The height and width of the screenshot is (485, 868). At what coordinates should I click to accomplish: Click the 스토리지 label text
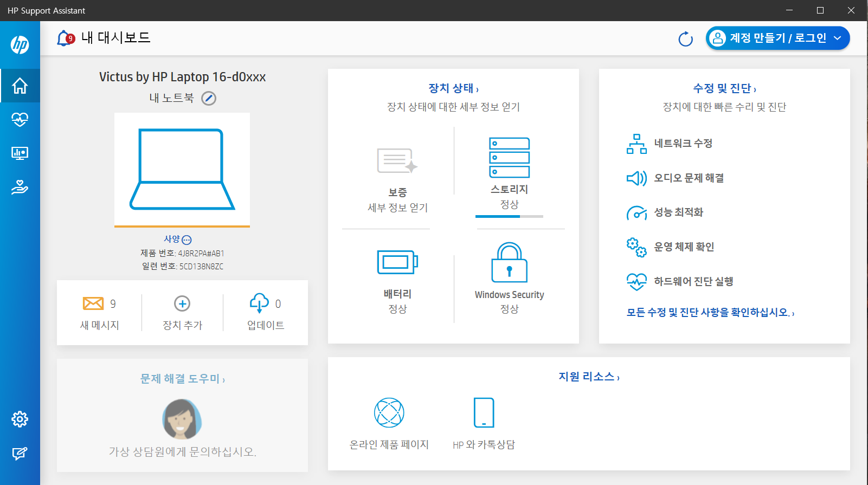[510, 189]
